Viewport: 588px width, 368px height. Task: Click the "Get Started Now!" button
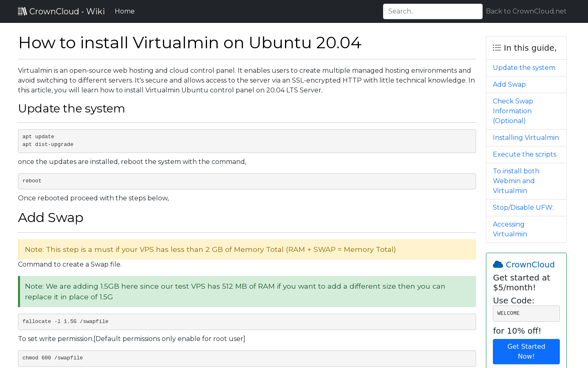click(526, 352)
